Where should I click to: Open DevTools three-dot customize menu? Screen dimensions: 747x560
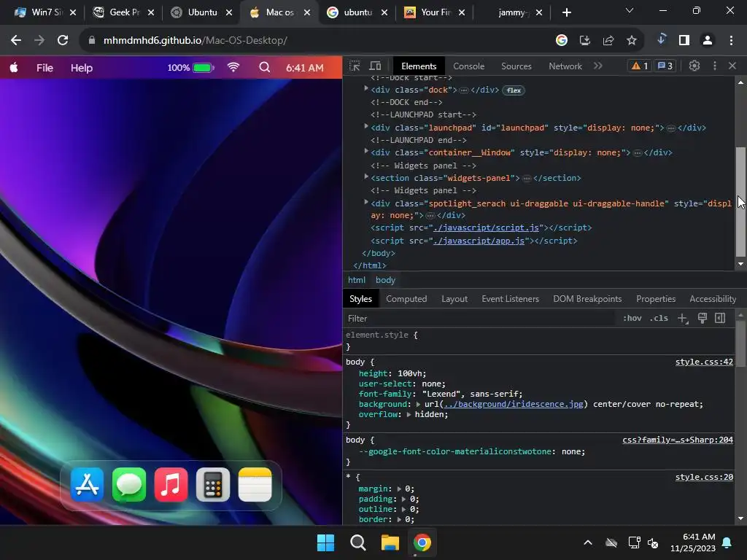pyautogui.click(x=715, y=66)
